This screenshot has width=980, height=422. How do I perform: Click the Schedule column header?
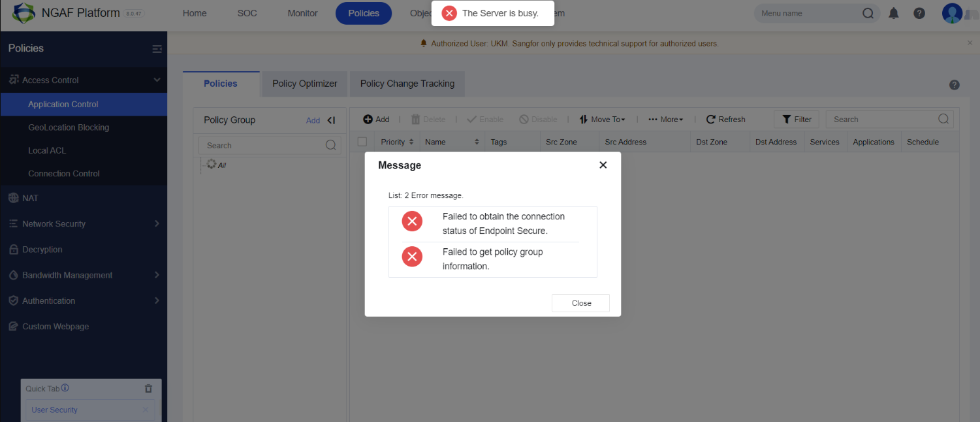point(923,142)
